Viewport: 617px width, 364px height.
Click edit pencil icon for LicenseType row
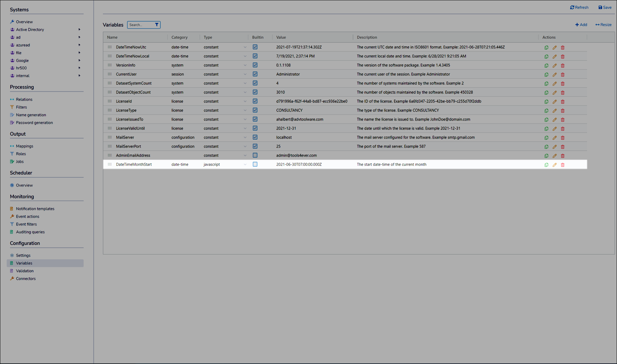click(554, 111)
